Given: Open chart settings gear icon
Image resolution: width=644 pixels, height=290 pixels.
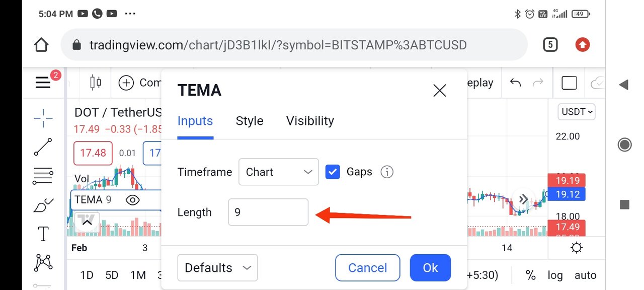Looking at the screenshot, I should pyautogui.click(x=577, y=248).
